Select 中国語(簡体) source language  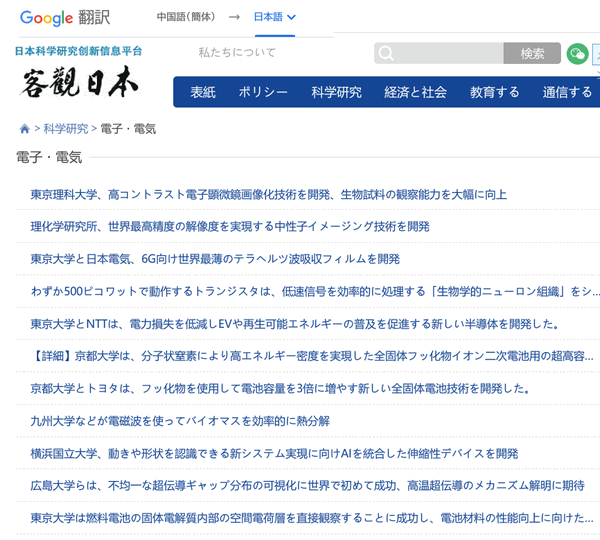pyautogui.click(x=185, y=17)
